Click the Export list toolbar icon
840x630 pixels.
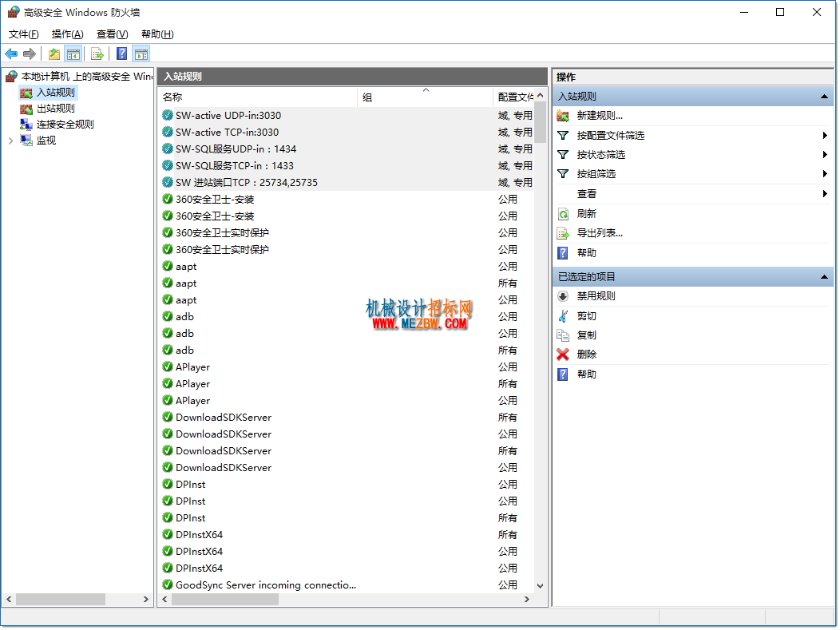click(x=97, y=53)
